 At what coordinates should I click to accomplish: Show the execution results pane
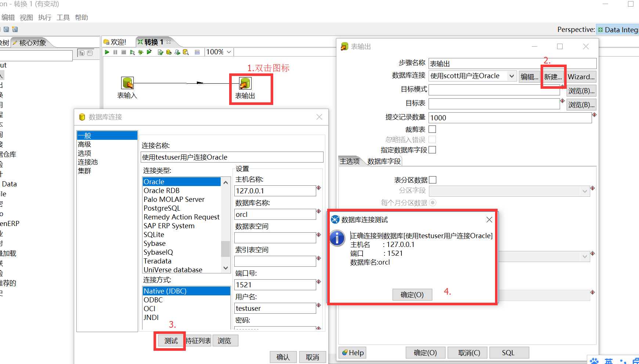click(x=197, y=52)
